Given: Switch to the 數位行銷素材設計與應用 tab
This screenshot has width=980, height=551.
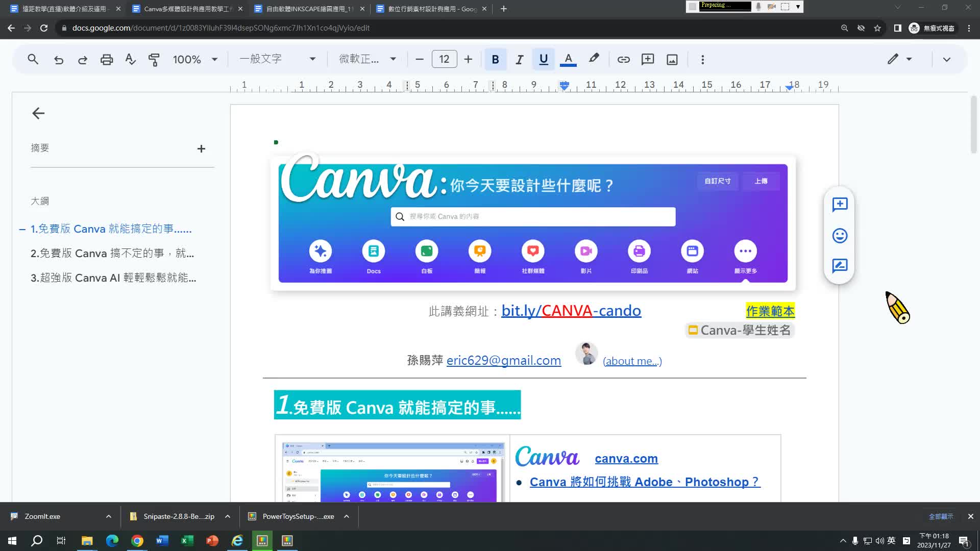Looking at the screenshot, I should click(x=431, y=9).
